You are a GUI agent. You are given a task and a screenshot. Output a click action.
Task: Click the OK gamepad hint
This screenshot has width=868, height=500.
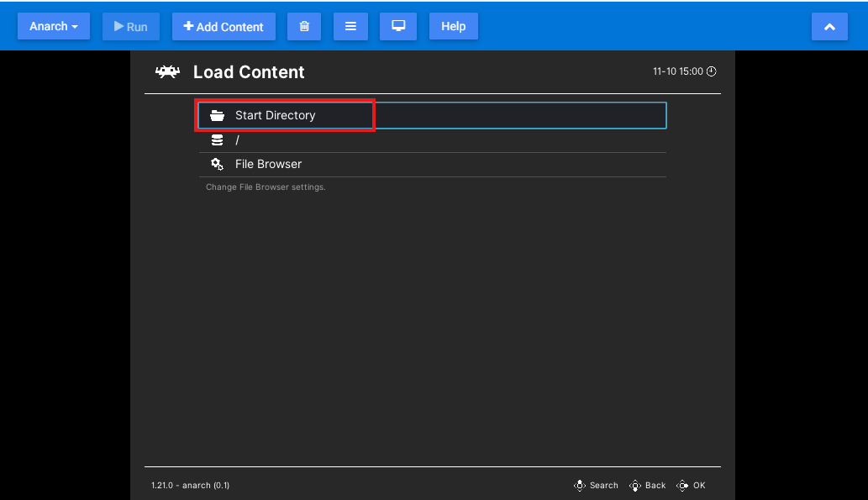tap(691, 485)
